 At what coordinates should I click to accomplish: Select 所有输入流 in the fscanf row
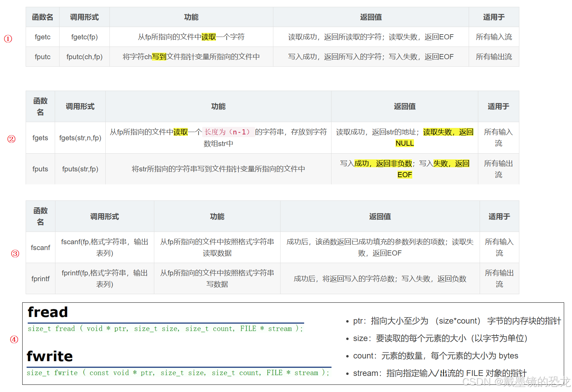(499, 247)
